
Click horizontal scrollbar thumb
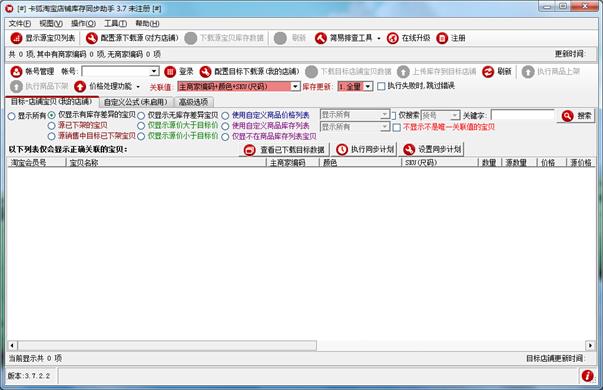pyautogui.click(x=167, y=345)
